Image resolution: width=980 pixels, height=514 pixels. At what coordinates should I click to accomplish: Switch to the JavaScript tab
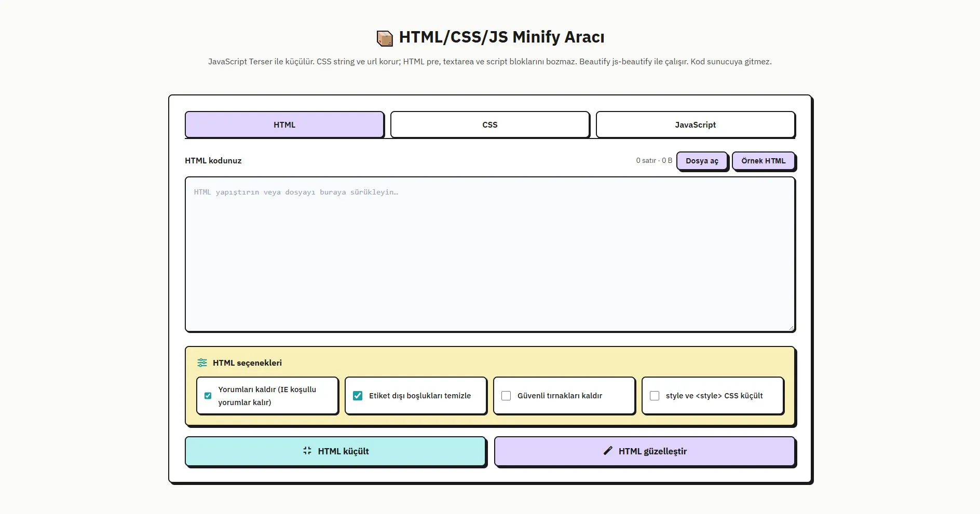tap(696, 124)
